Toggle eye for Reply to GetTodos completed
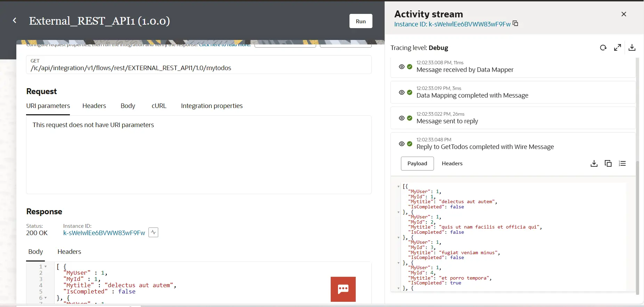The image size is (644, 307). tap(402, 144)
